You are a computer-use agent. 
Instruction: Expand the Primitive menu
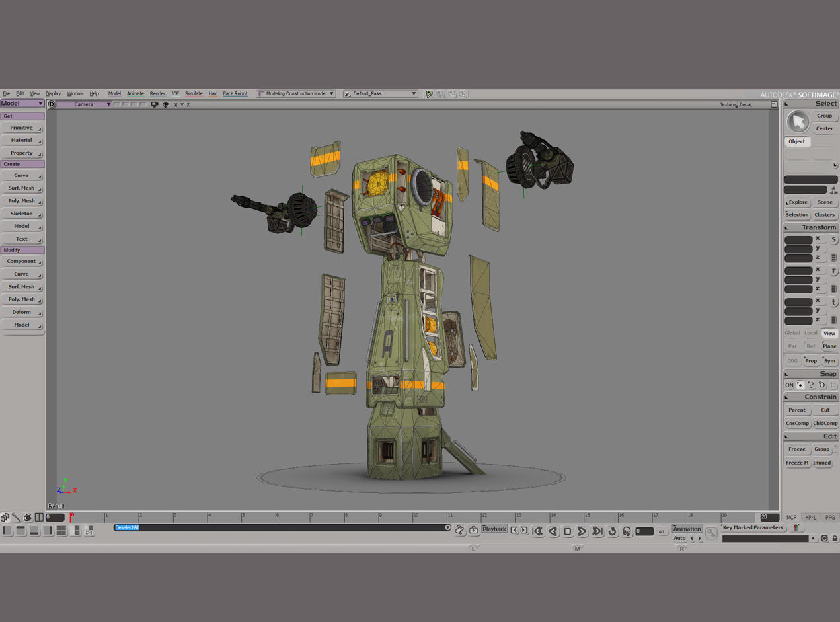(x=22, y=128)
